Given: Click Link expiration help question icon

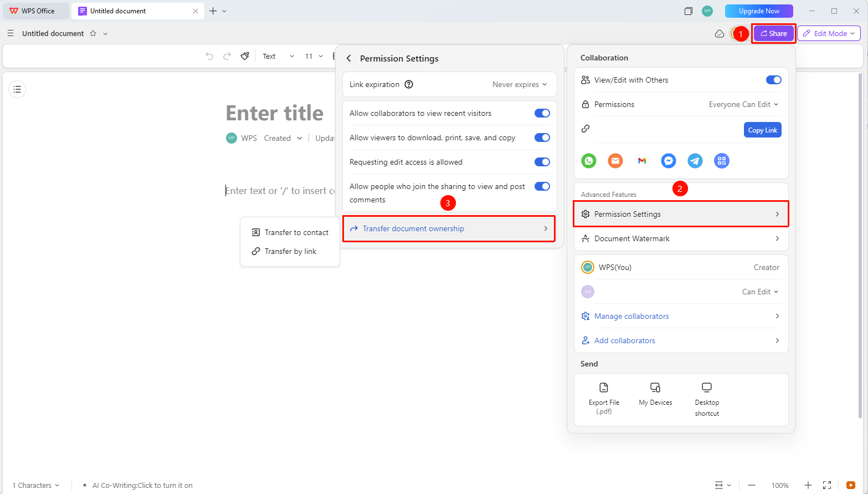Looking at the screenshot, I should tap(409, 84).
